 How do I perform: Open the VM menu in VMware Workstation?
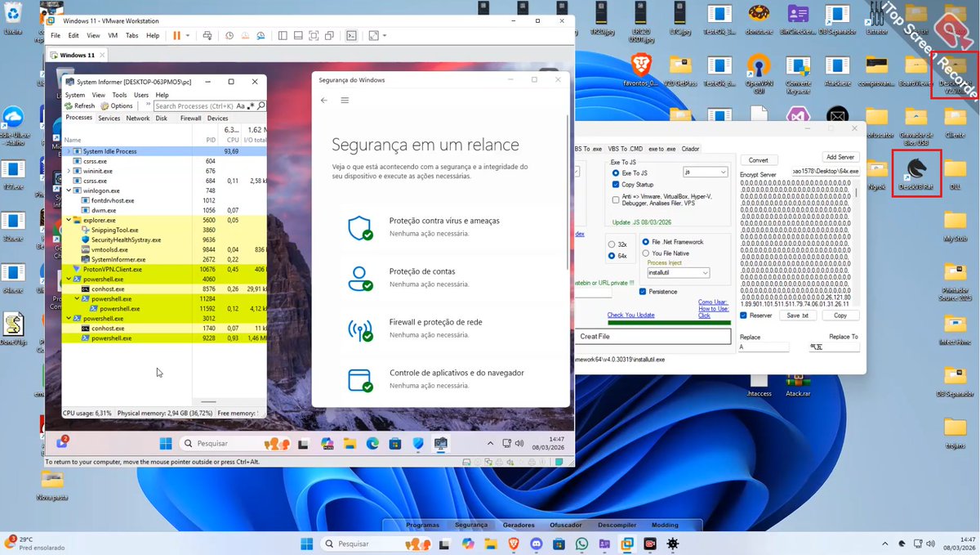(x=113, y=36)
